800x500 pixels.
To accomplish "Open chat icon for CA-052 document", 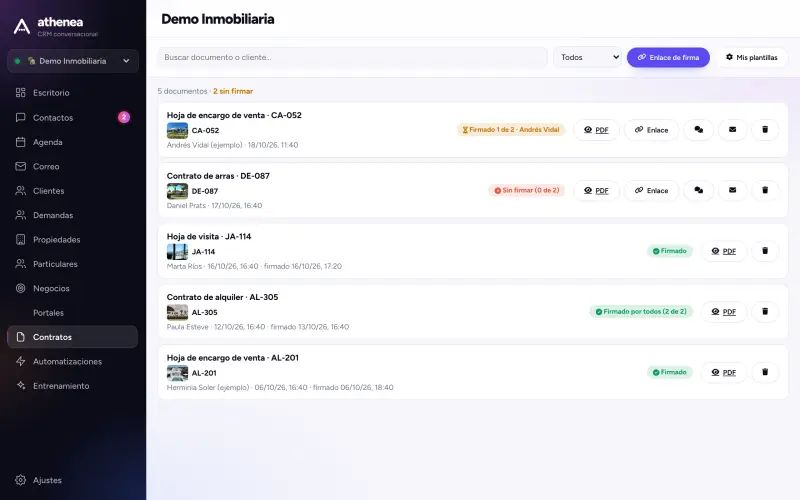I will pos(698,130).
